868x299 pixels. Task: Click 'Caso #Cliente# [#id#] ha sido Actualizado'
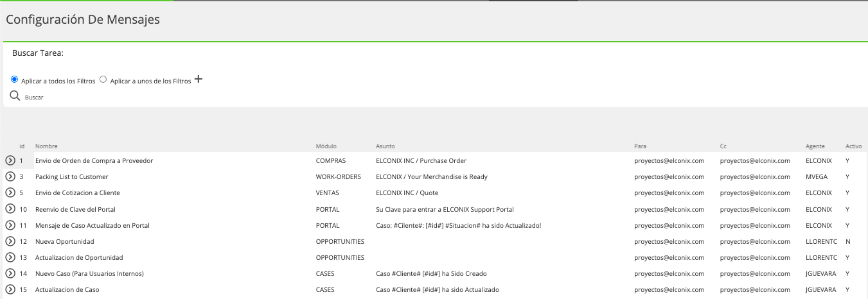[438, 289]
